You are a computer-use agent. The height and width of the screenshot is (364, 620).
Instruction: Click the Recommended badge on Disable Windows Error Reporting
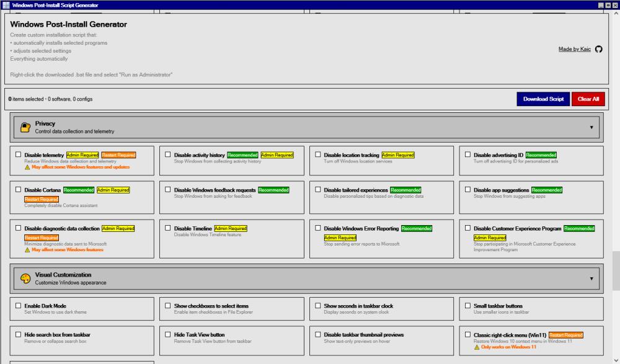(x=417, y=228)
